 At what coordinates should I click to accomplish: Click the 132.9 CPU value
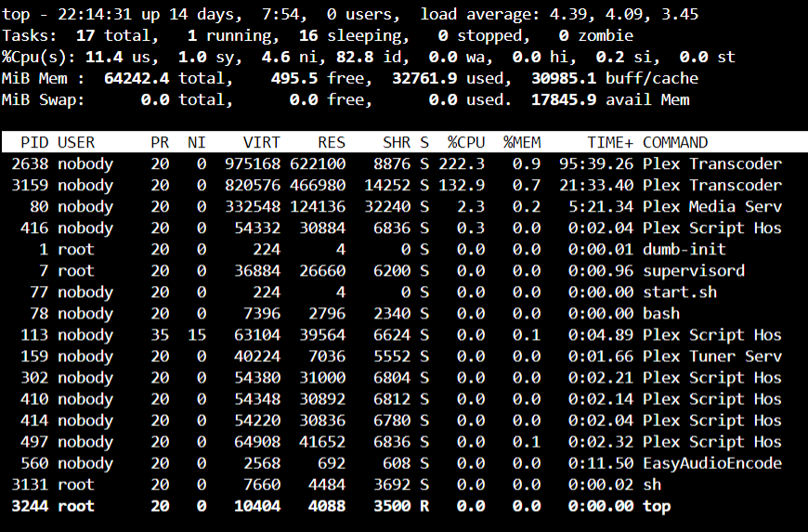click(462, 185)
